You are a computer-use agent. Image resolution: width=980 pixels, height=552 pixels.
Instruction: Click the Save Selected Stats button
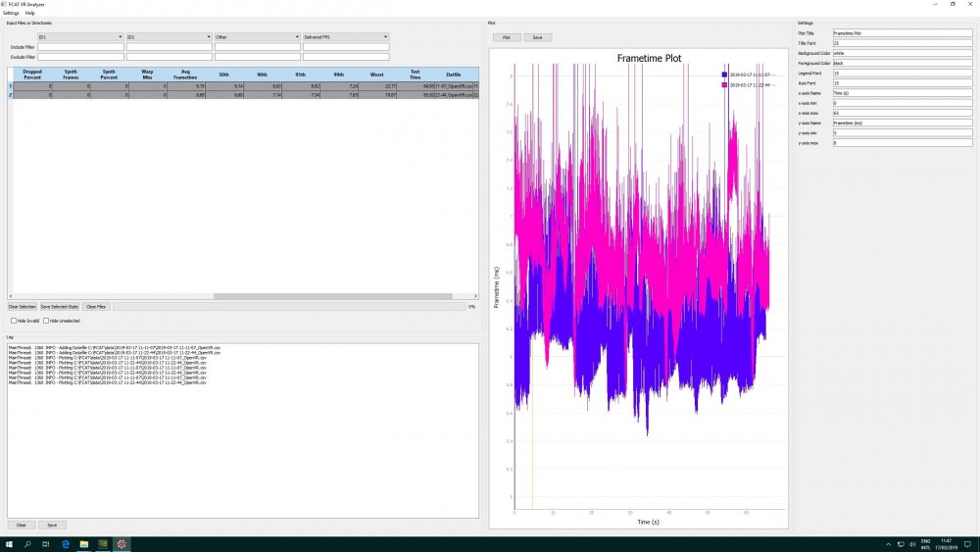click(x=60, y=307)
